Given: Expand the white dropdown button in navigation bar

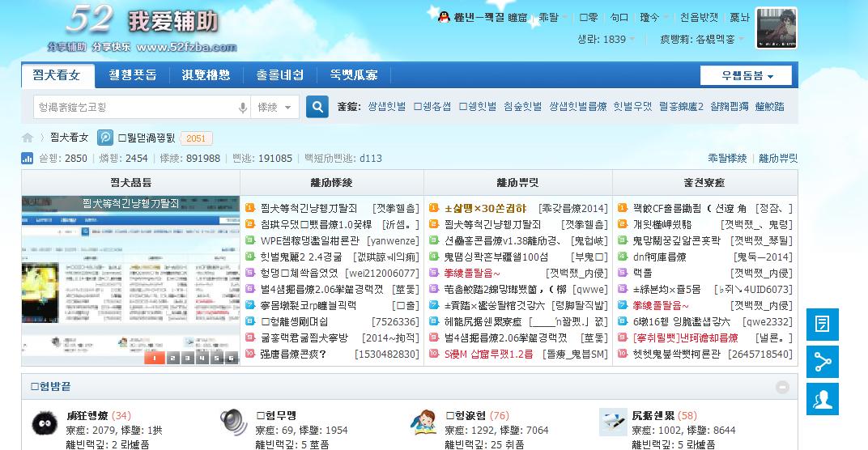Looking at the screenshot, I should 746,76.
